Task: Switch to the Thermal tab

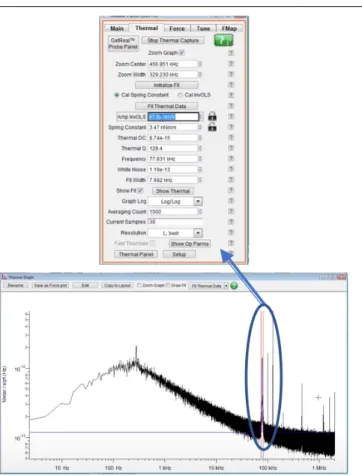Action: [x=146, y=28]
